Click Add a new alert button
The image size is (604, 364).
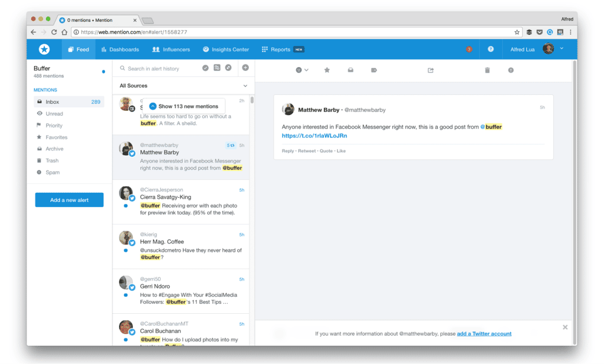pos(70,200)
